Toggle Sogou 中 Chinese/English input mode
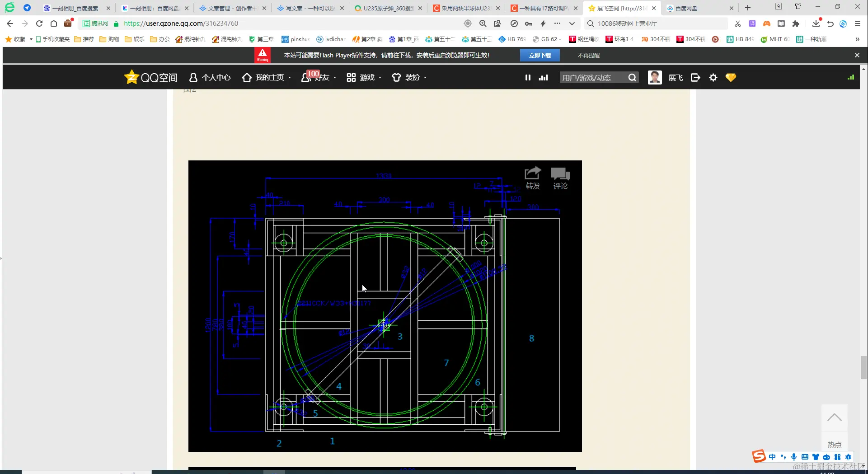Image resolution: width=868 pixels, height=474 pixels. 772,457
